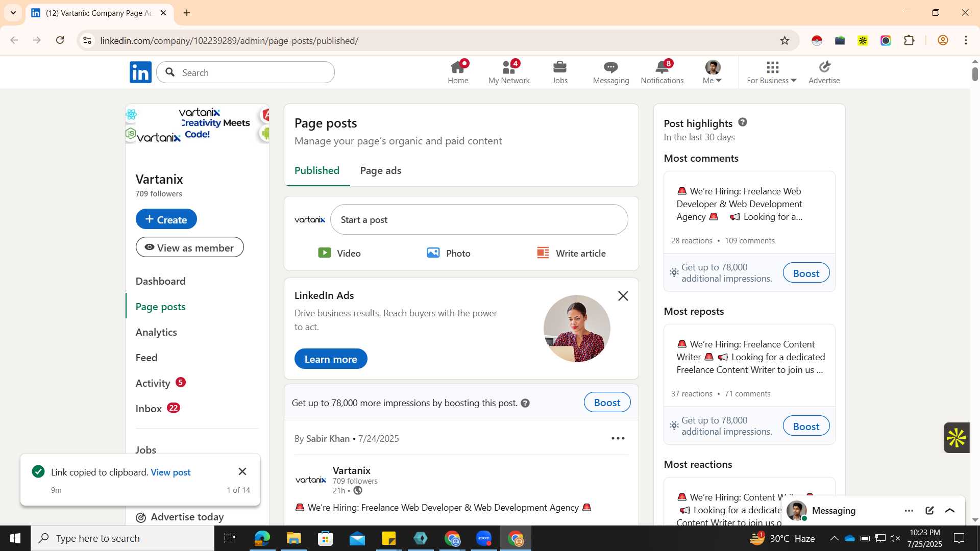
Task: Boost the post by Sabir Khan
Action: (x=607, y=403)
